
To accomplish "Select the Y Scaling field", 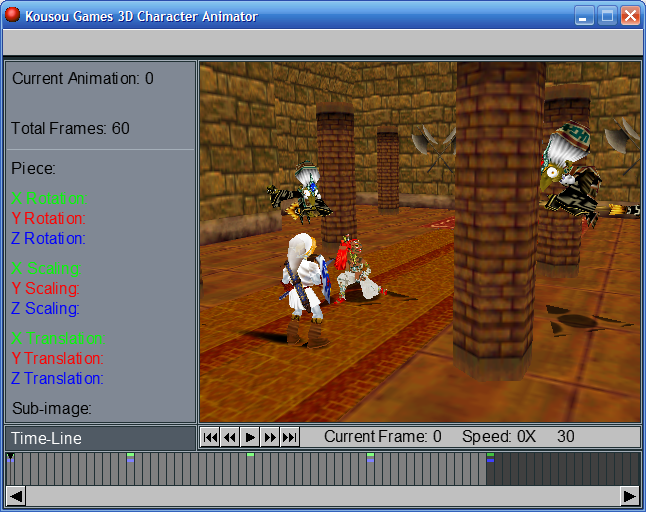I will coord(45,288).
